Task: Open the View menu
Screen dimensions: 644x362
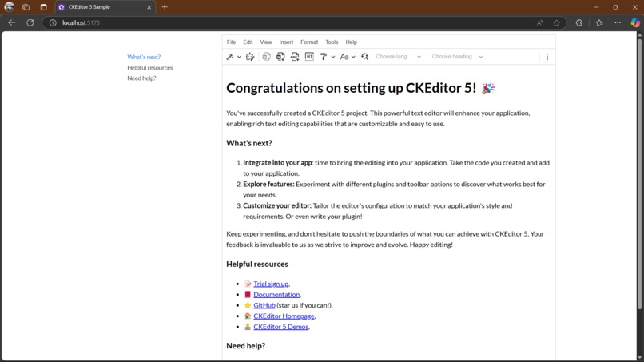Action: [x=266, y=42]
